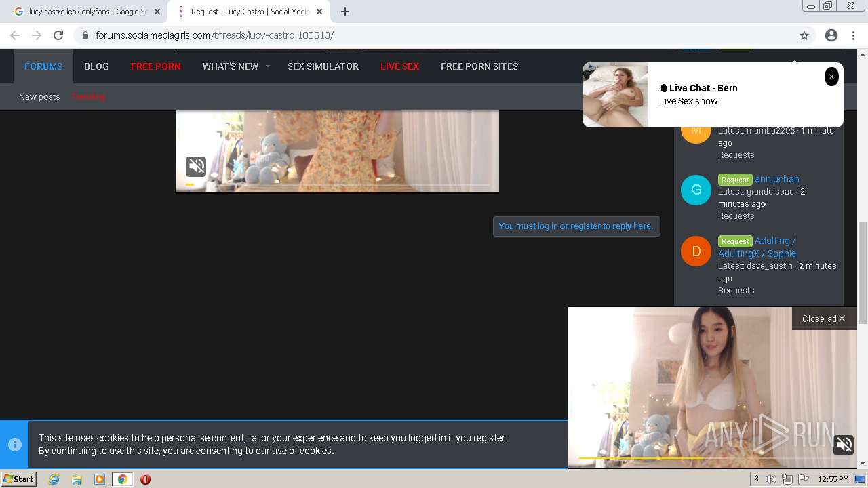The image size is (868, 488).
Task: Click 'You must log in or register' button
Action: point(576,226)
